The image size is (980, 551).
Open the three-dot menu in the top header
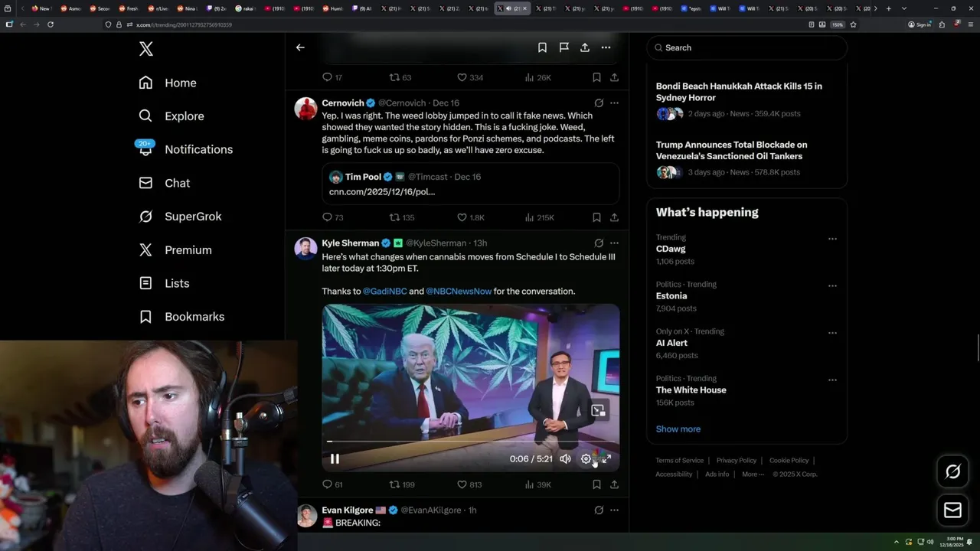click(x=606, y=47)
